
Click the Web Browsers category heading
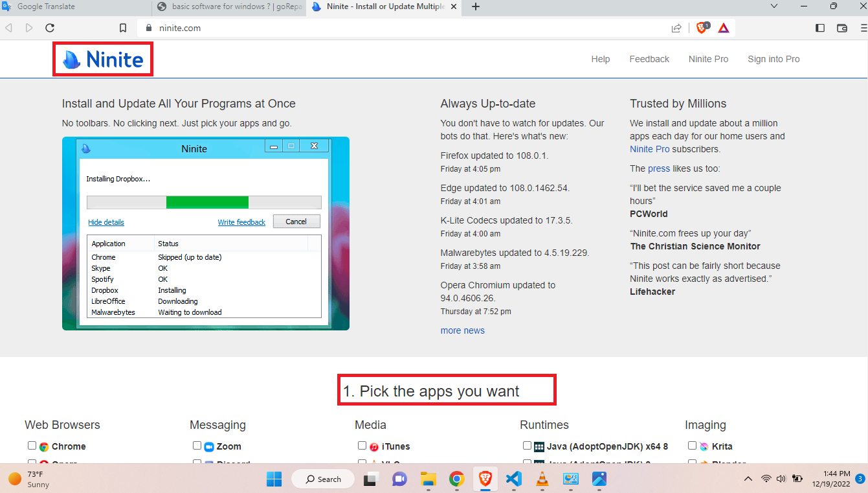pyautogui.click(x=62, y=425)
